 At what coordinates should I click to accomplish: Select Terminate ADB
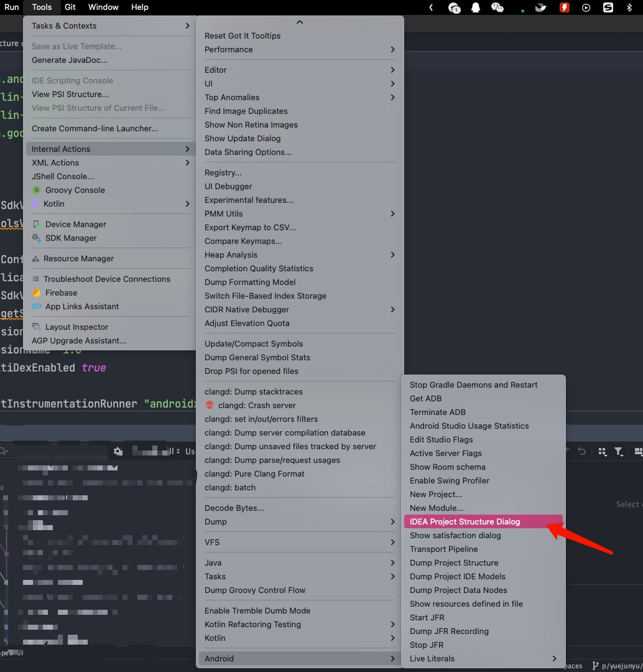pyautogui.click(x=483, y=413)
